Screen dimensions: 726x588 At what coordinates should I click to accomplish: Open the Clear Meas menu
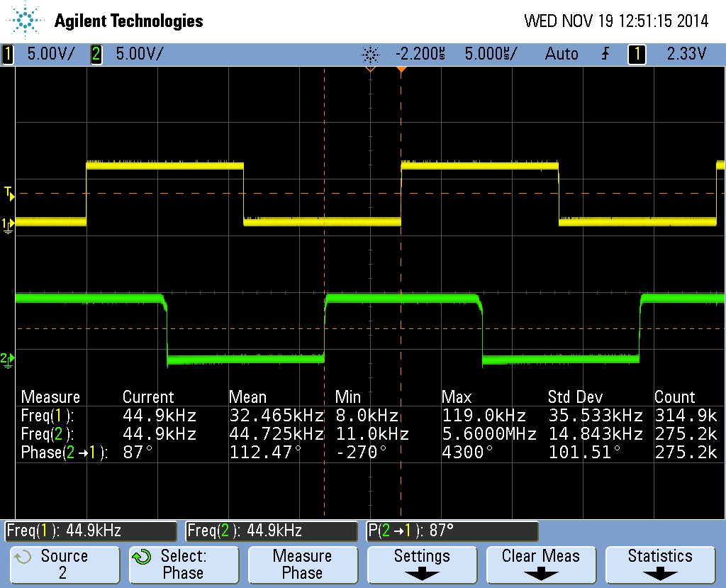tap(541, 565)
